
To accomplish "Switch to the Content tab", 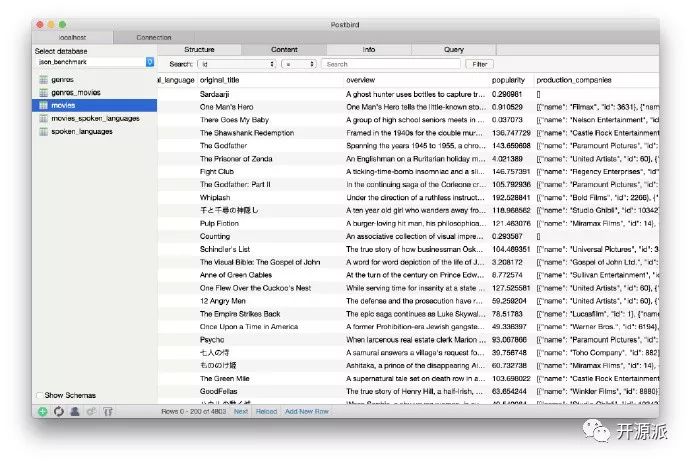I will coord(284,50).
